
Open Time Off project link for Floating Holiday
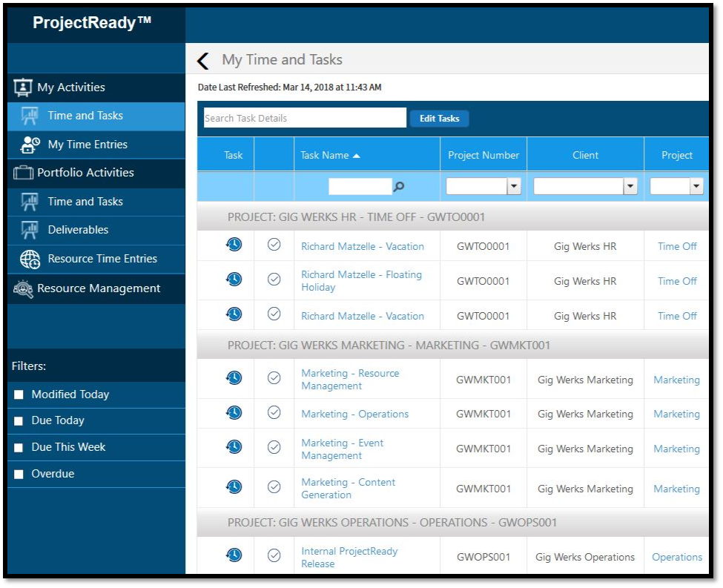pyautogui.click(x=677, y=281)
